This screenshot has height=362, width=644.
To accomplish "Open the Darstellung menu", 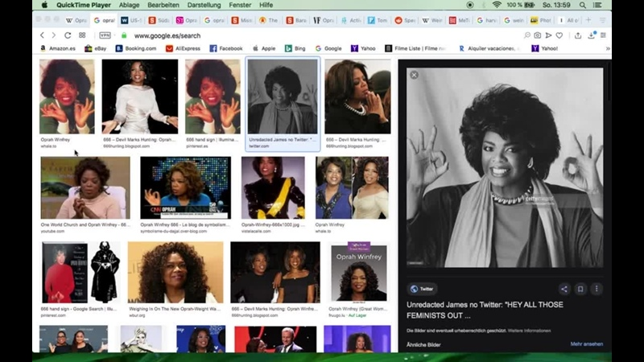I will click(x=204, y=5).
